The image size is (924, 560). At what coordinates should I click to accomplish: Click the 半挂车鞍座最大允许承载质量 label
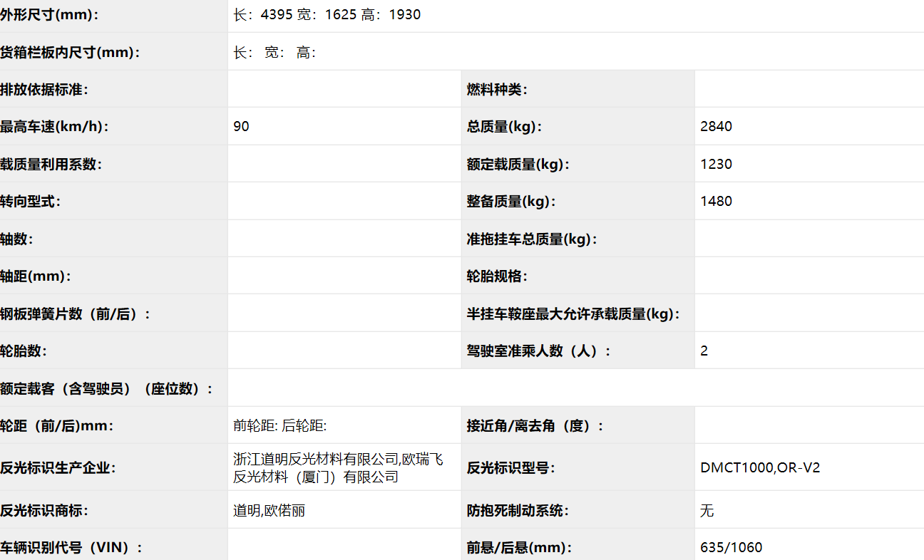[573, 313]
